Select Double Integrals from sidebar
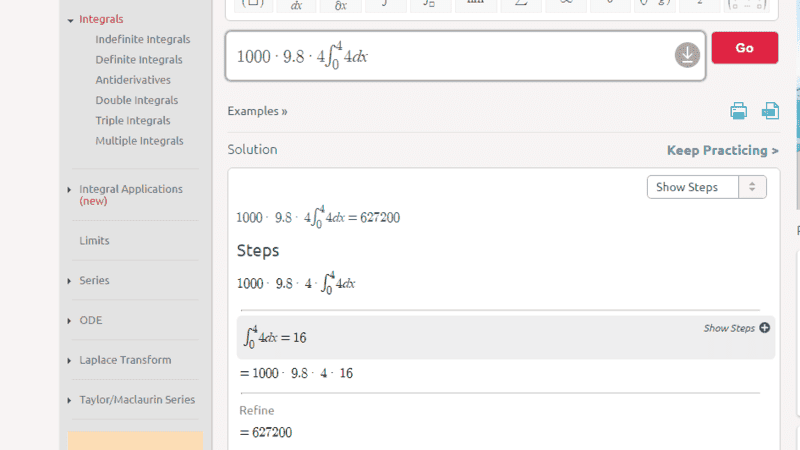Viewport: 800px width, 450px height. [x=136, y=100]
